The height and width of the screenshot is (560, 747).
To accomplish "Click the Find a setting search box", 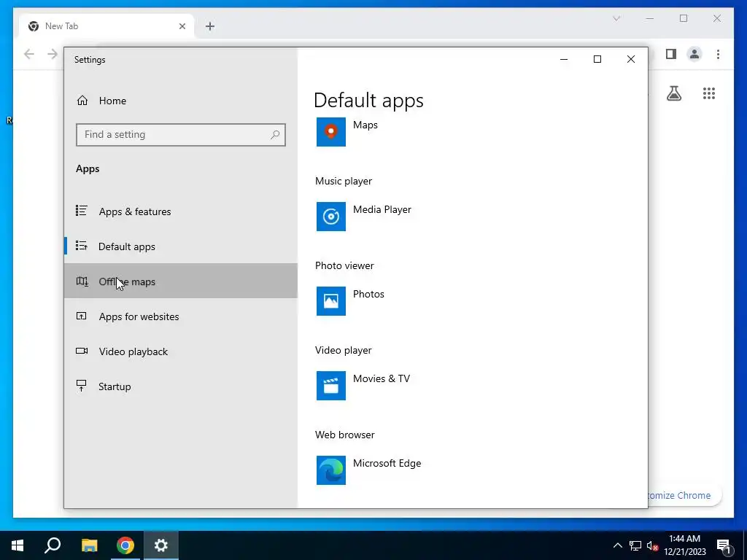I will tap(181, 135).
